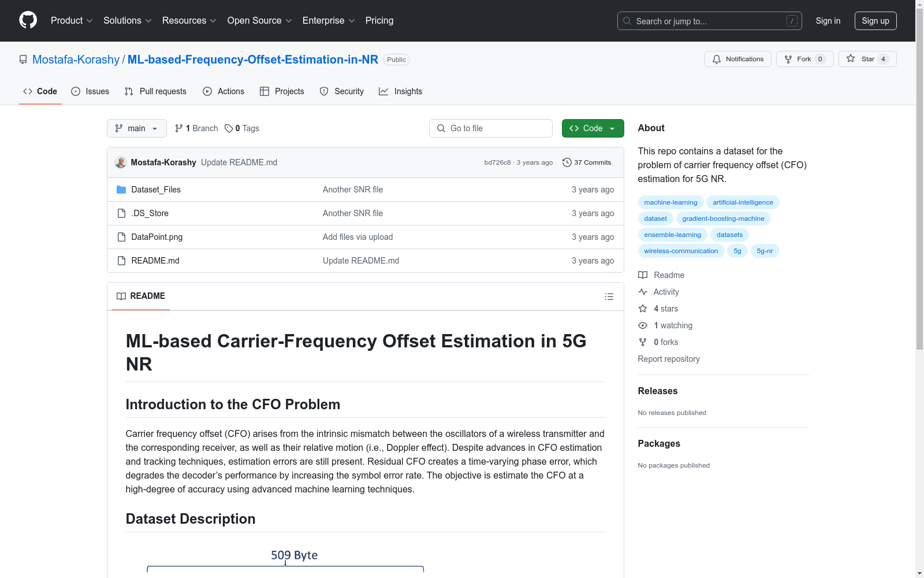Click the Search or jump to field

[710, 21]
